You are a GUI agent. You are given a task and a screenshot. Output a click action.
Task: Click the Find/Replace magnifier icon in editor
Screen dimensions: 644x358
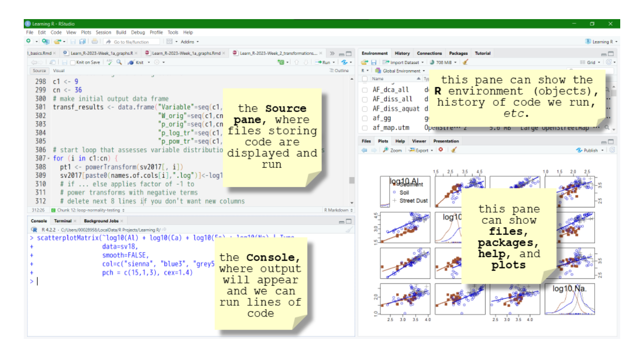pyautogui.click(x=119, y=62)
